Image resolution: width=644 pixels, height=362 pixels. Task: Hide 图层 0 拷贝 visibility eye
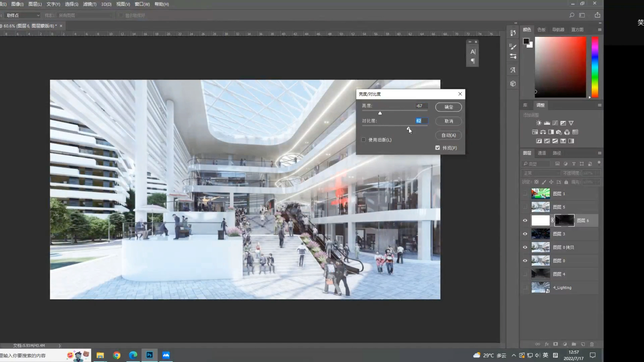(525, 247)
